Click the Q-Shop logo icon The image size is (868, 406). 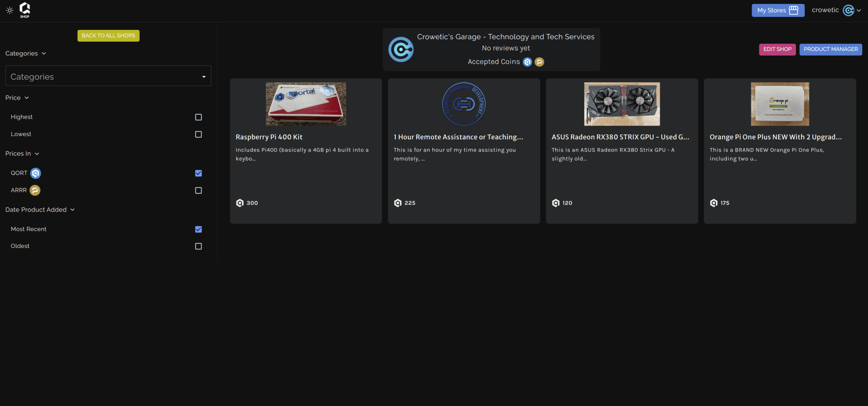(25, 10)
